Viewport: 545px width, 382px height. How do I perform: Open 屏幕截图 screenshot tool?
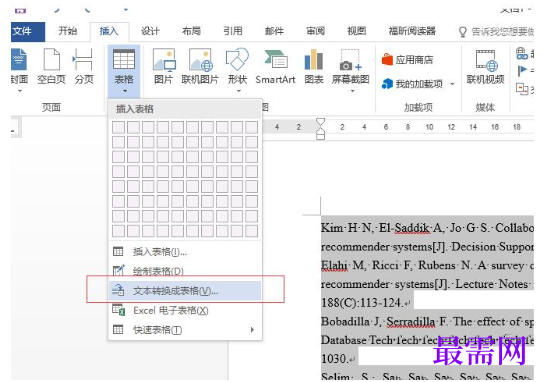[350, 67]
